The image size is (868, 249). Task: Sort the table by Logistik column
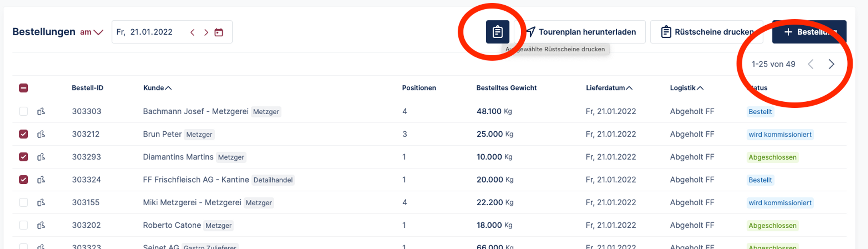686,88
